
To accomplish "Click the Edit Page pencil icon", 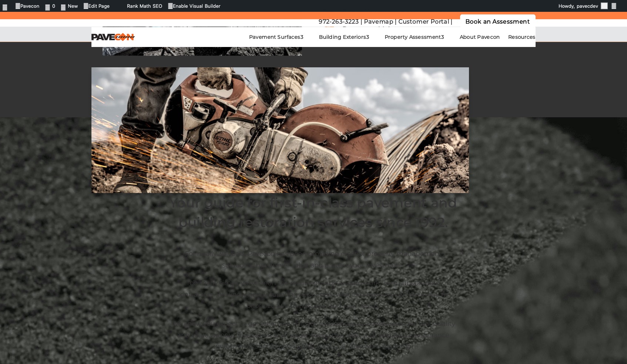I will [86, 6].
